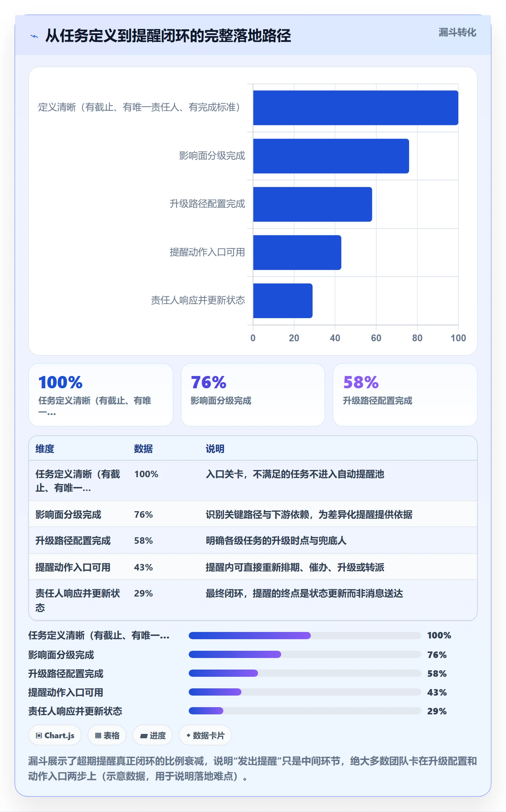Select table cell 最终闭环，提醒的终点是状态更新
This screenshot has height=812, width=506.
[x=304, y=593]
